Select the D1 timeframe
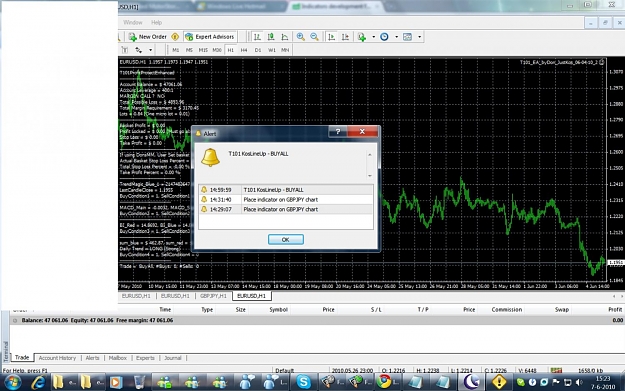Screen dimensions: 625x391 [x=258, y=50]
